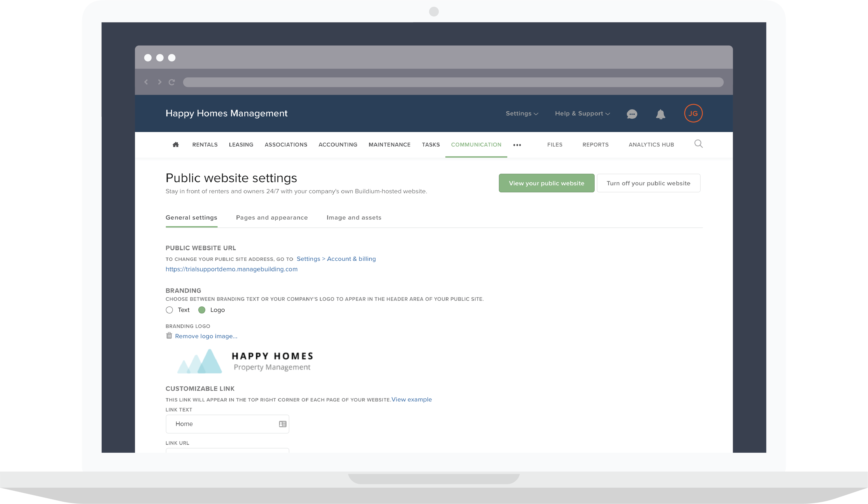The width and height of the screenshot is (868, 504).
Task: Open the Files menu
Action: (x=554, y=144)
